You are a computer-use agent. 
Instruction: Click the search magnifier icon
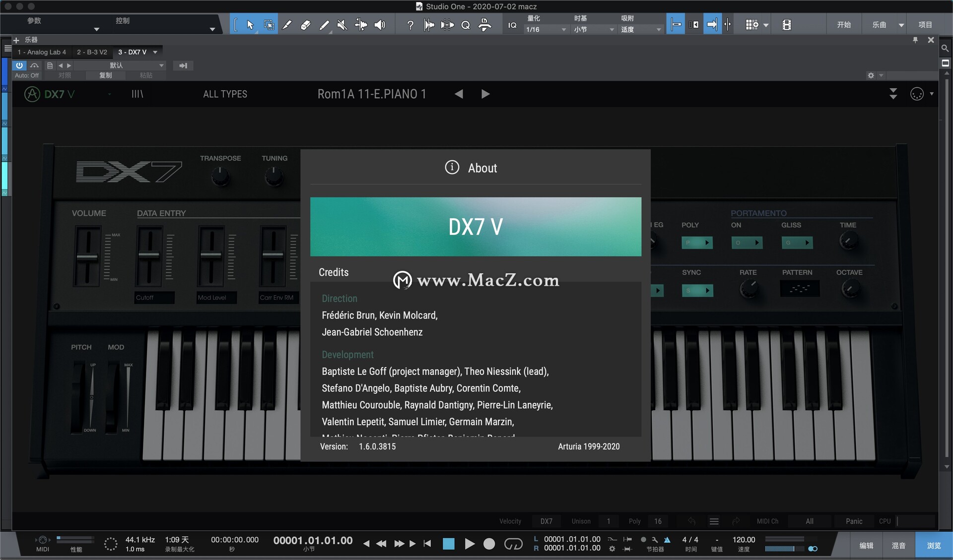945,49
